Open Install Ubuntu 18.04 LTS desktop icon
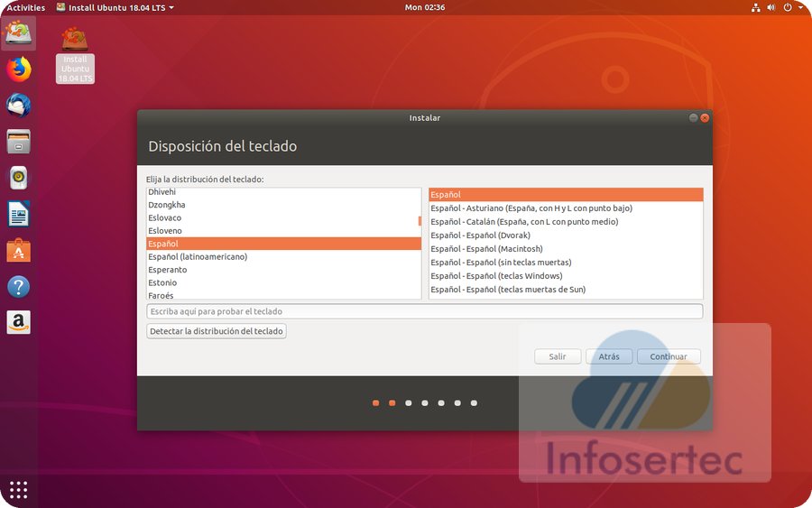This screenshot has height=508, width=812. [75, 54]
